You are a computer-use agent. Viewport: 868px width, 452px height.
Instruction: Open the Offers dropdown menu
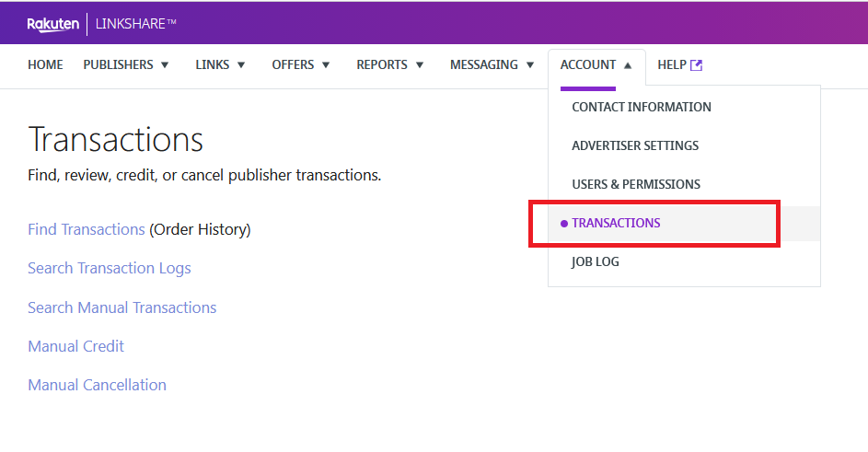[x=301, y=65]
